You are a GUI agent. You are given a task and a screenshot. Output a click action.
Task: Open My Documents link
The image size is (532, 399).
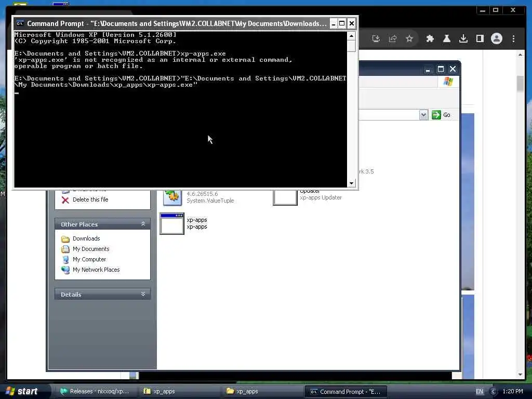pos(91,249)
